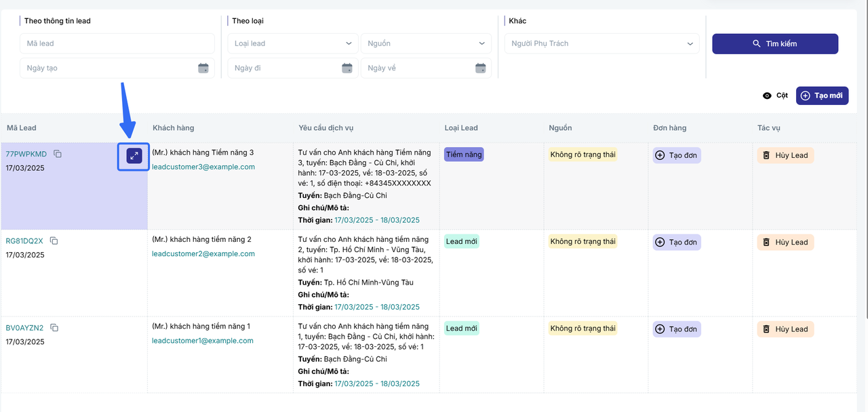Screen dimensions: 868x412
Task: Click Không rõ trạng thái for RG81DQ2X
Action: [583, 241]
